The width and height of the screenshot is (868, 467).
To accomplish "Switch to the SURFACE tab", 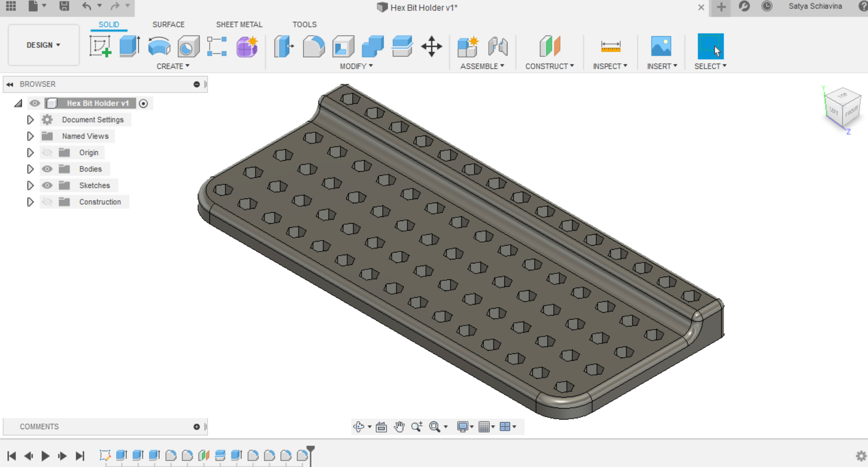I will (x=168, y=24).
